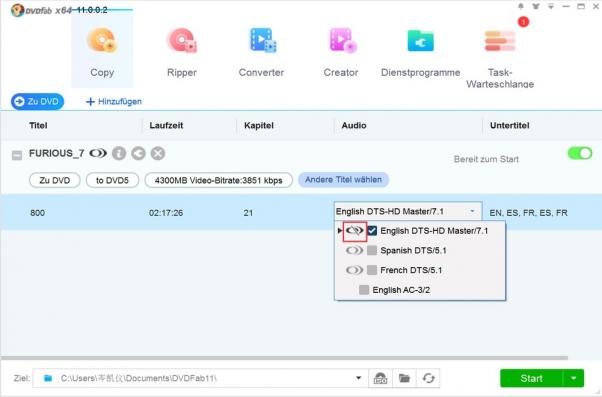Switch to the Creator module
The height and width of the screenshot is (397, 602).
[x=341, y=52]
